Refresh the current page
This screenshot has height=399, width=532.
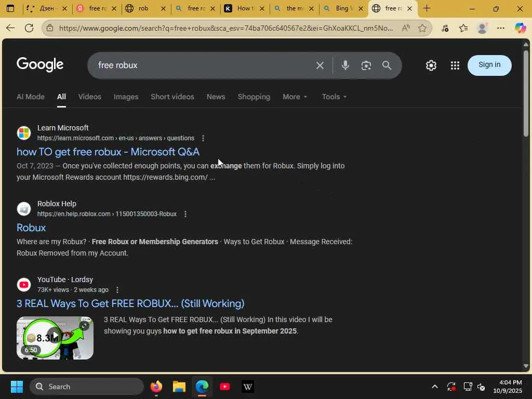tap(29, 28)
